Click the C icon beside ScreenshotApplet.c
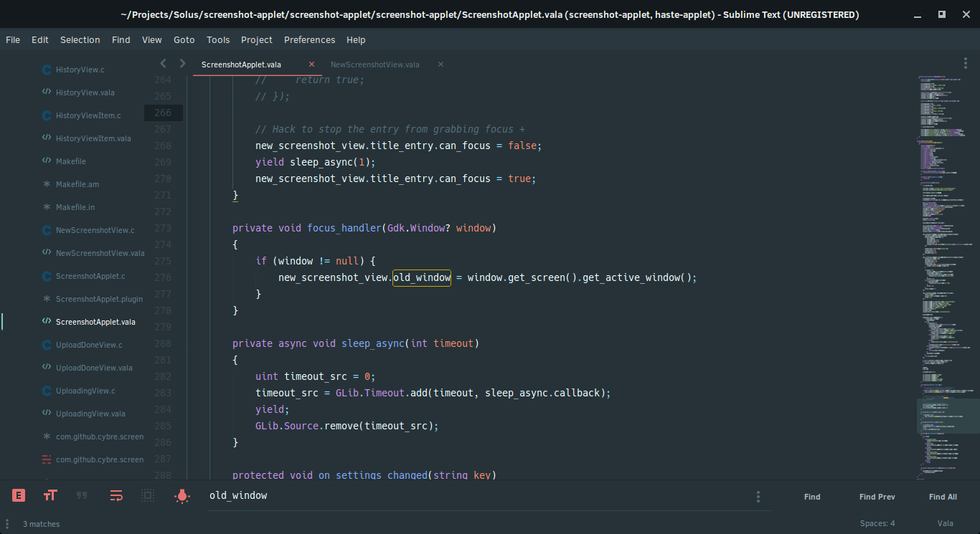This screenshot has width=980, height=534. tap(47, 276)
